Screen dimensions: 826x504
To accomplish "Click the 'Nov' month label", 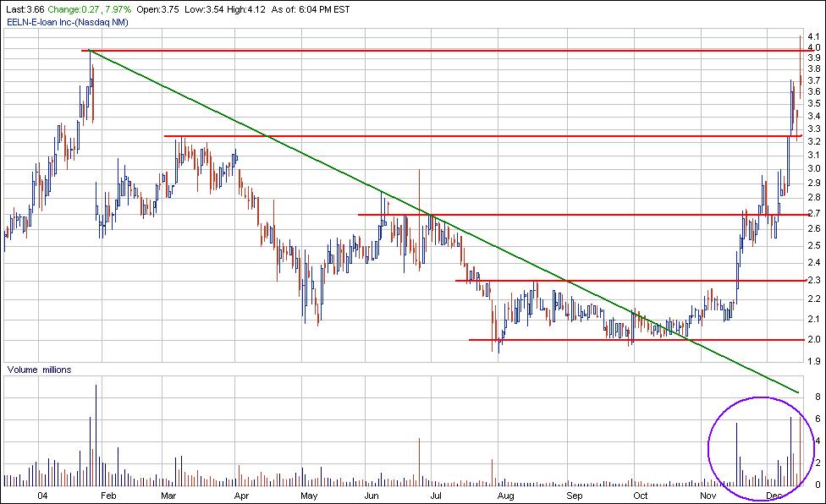I will click(708, 496).
